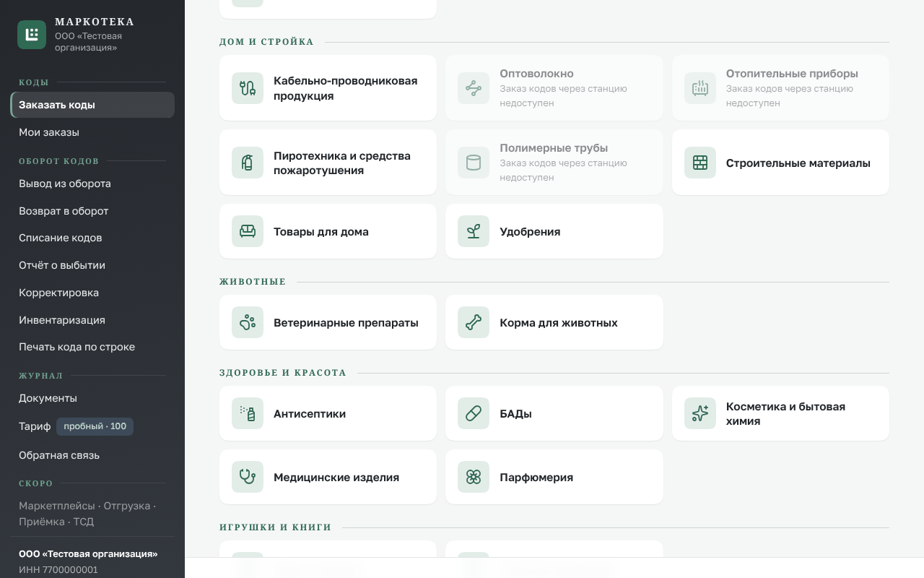Viewport: 924px width, 578px height.
Task: Open the Тариф menu item
Action: pyautogui.click(x=92, y=426)
